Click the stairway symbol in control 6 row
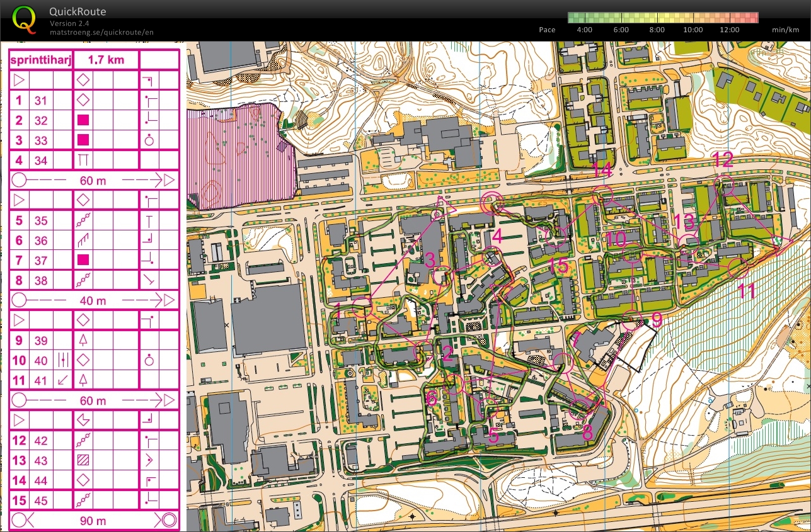Viewport: 811px width, 532px height. (83, 241)
